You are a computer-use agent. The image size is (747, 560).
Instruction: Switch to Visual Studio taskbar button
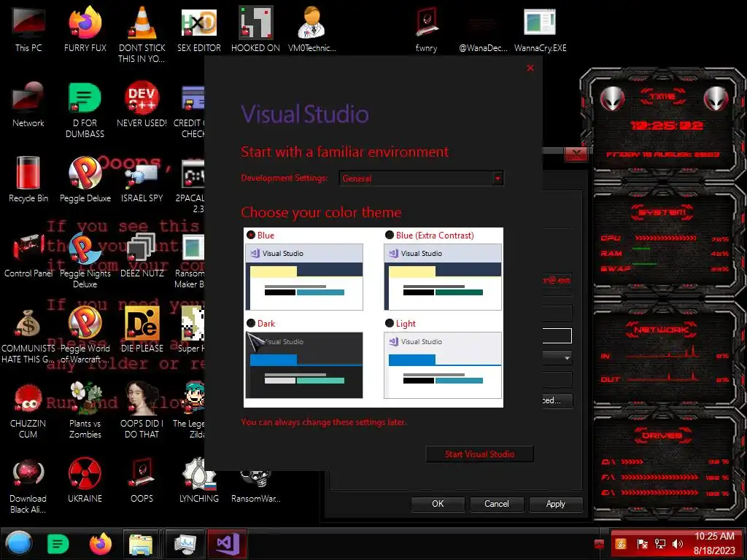228,544
